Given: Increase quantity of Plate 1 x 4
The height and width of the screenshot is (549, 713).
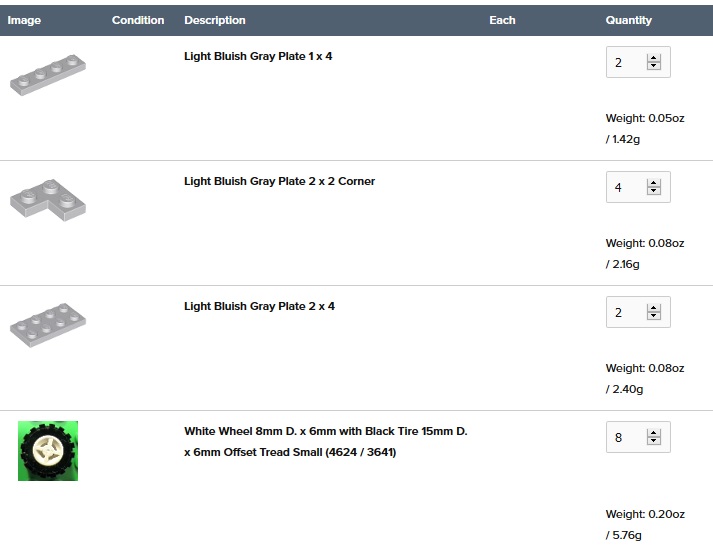Looking at the screenshot, I should 654,58.
